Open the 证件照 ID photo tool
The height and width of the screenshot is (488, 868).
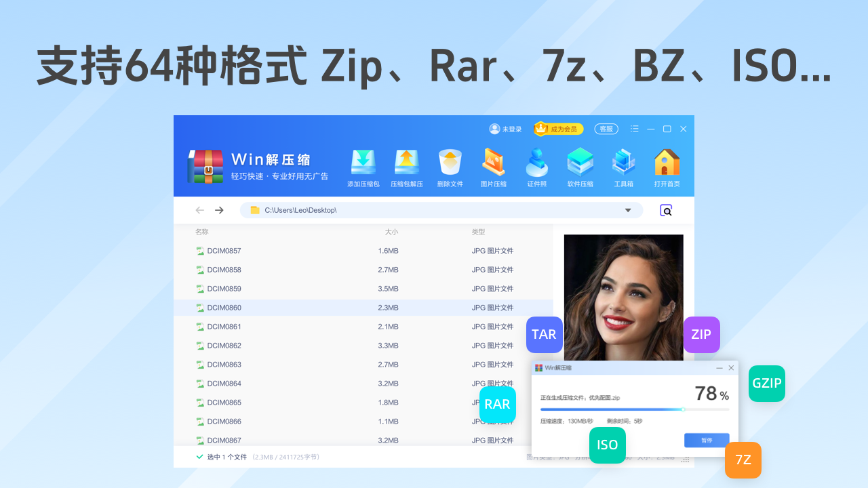[x=536, y=166]
